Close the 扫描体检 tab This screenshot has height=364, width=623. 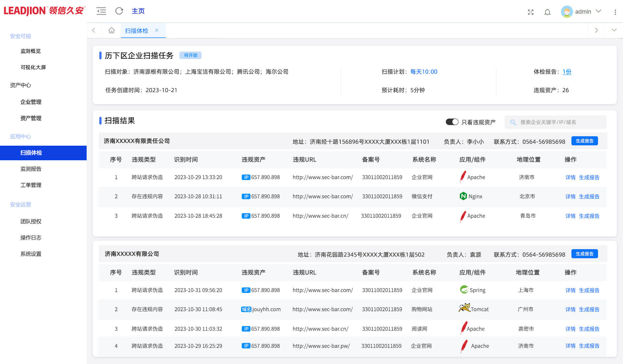pos(157,30)
